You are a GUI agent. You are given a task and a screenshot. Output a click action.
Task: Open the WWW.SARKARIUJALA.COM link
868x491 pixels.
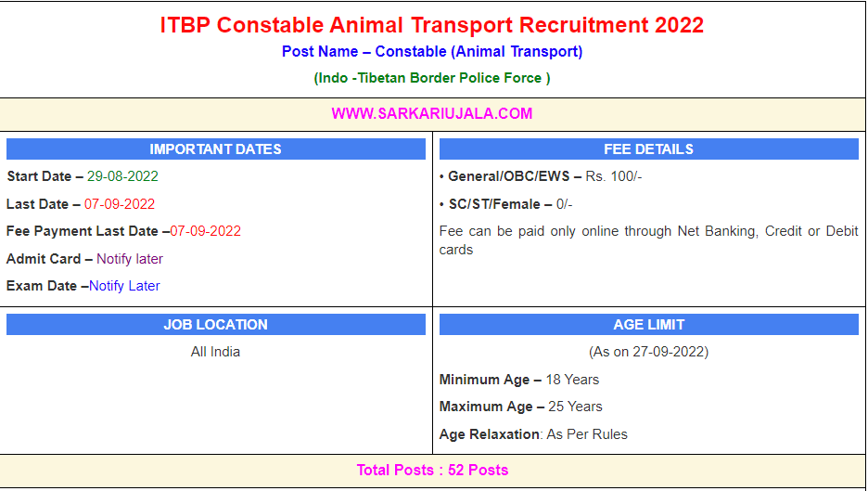(432, 114)
